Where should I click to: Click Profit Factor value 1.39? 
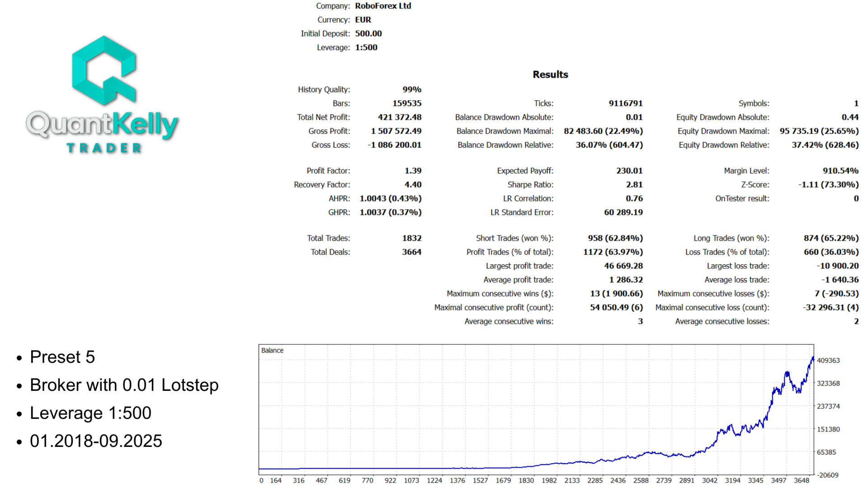tap(413, 171)
